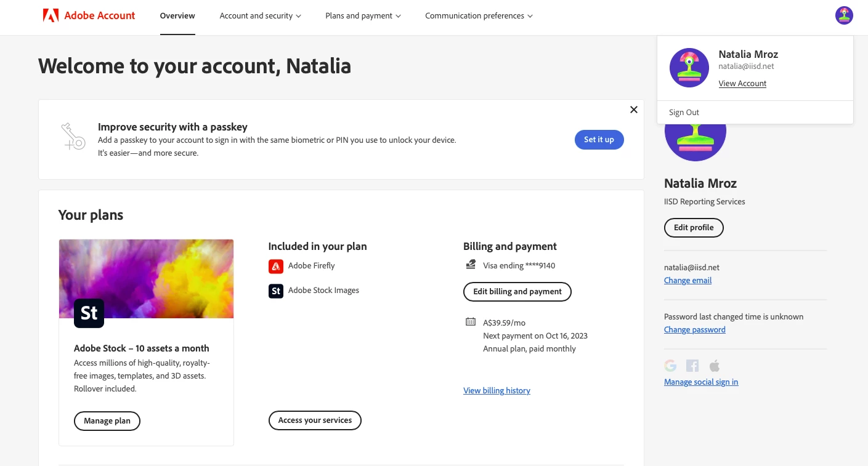Open the Change password link
This screenshot has width=868, height=466.
pos(694,329)
